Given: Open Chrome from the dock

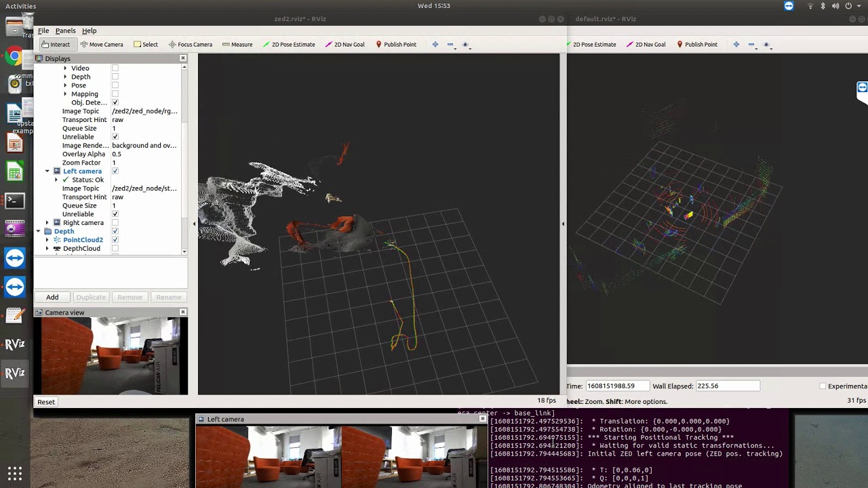Looking at the screenshot, I should coord(15,56).
